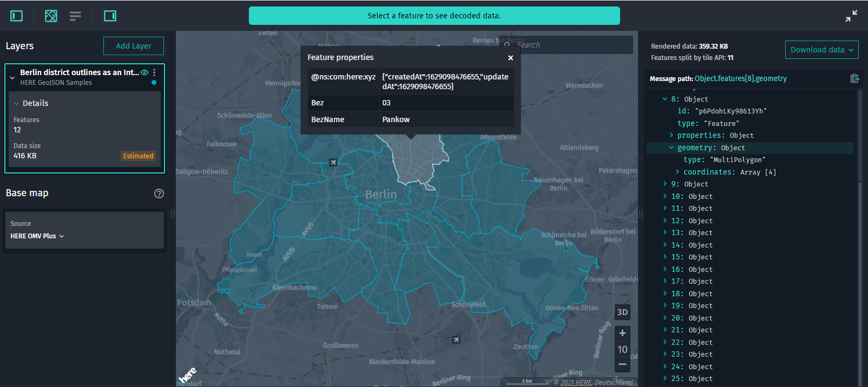The width and height of the screenshot is (868, 387).
Task: Click the @ns:com:here:xyz property cell
Action: (343, 82)
